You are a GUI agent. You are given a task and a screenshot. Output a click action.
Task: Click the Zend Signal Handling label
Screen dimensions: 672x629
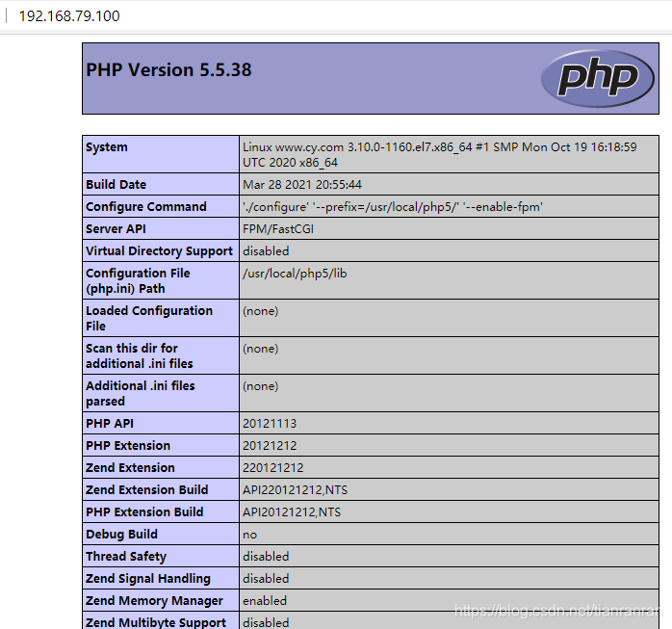pyautogui.click(x=148, y=579)
